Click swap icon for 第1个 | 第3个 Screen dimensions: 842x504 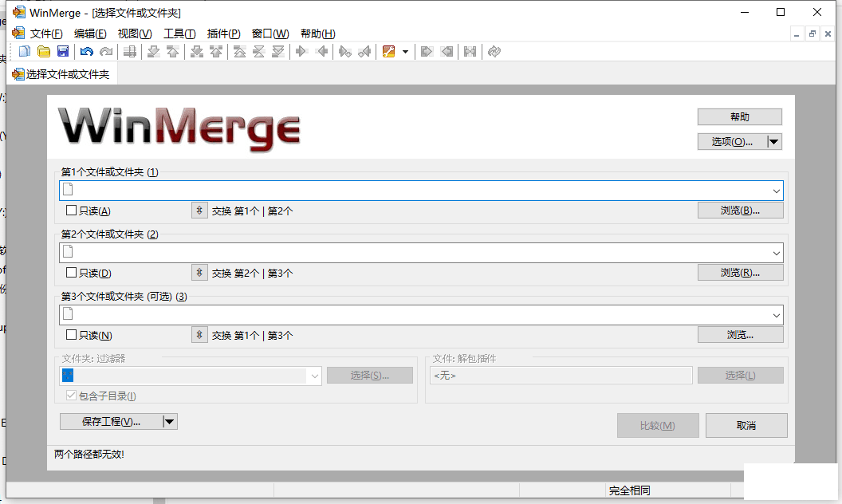tap(199, 335)
